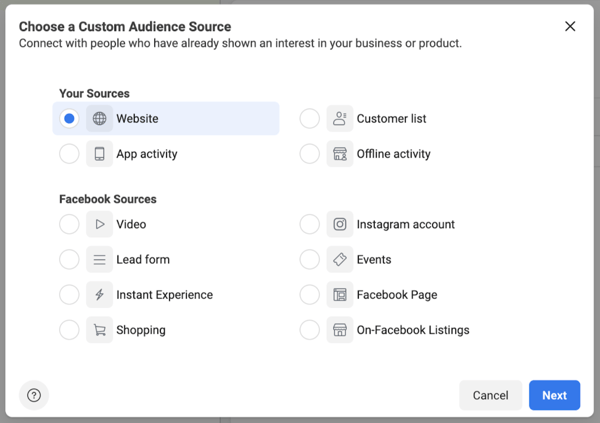Click the Your Sources heading

95,93
